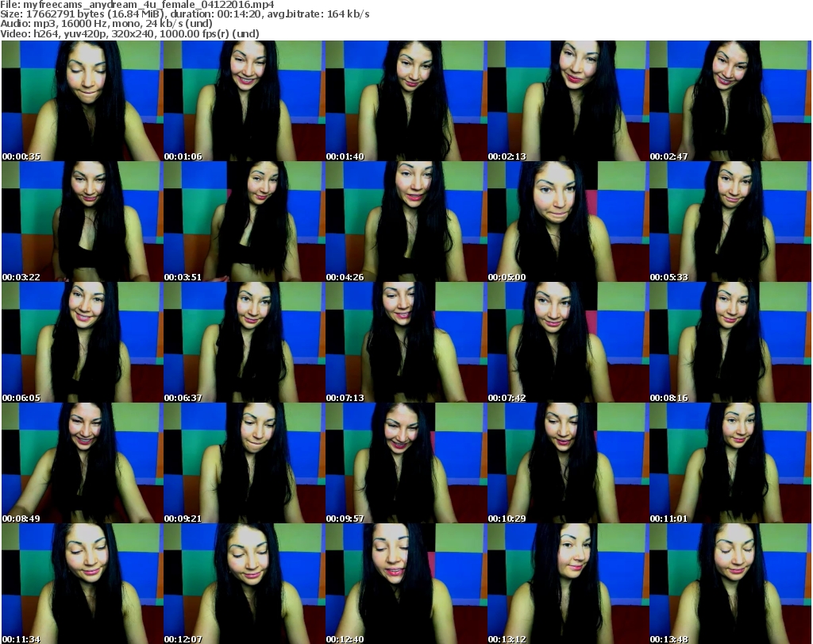The height and width of the screenshot is (644, 813).
Task: Select the frame at 00:12:40
Action: (x=406, y=584)
